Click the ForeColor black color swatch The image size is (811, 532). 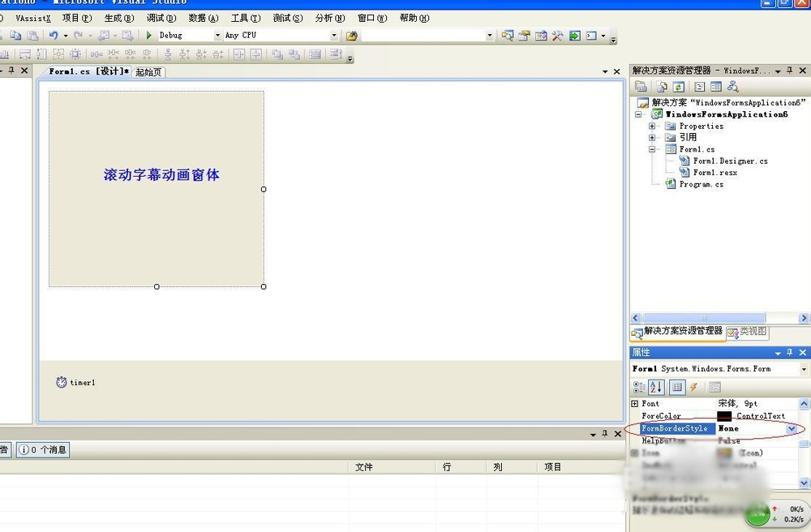pos(724,416)
